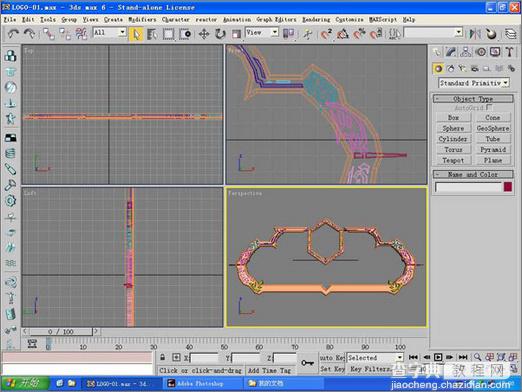Open Material Editor sphere icon

(491, 34)
